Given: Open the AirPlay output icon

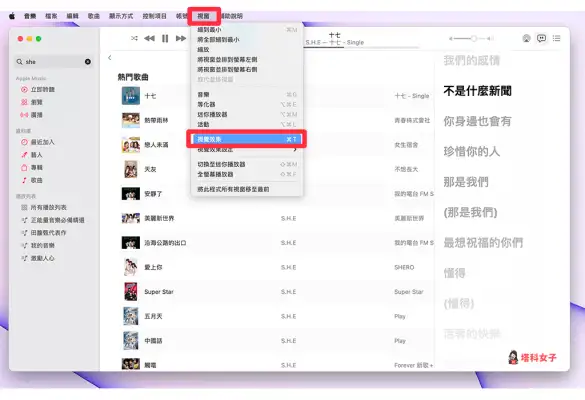Looking at the screenshot, I should click(526, 38).
